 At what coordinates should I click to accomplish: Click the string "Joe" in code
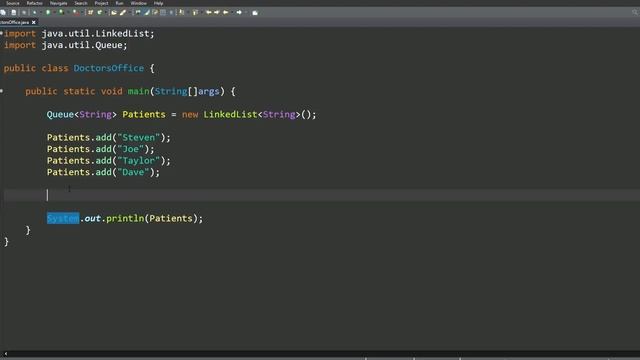131,149
